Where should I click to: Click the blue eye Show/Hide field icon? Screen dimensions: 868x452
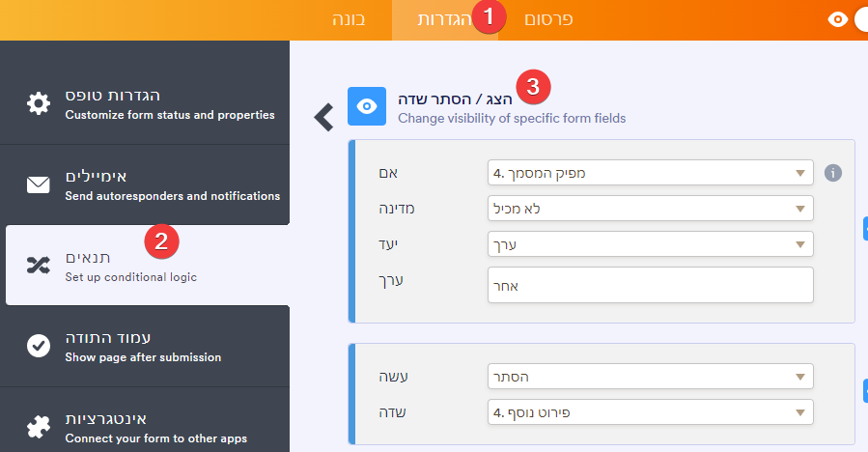click(x=367, y=106)
